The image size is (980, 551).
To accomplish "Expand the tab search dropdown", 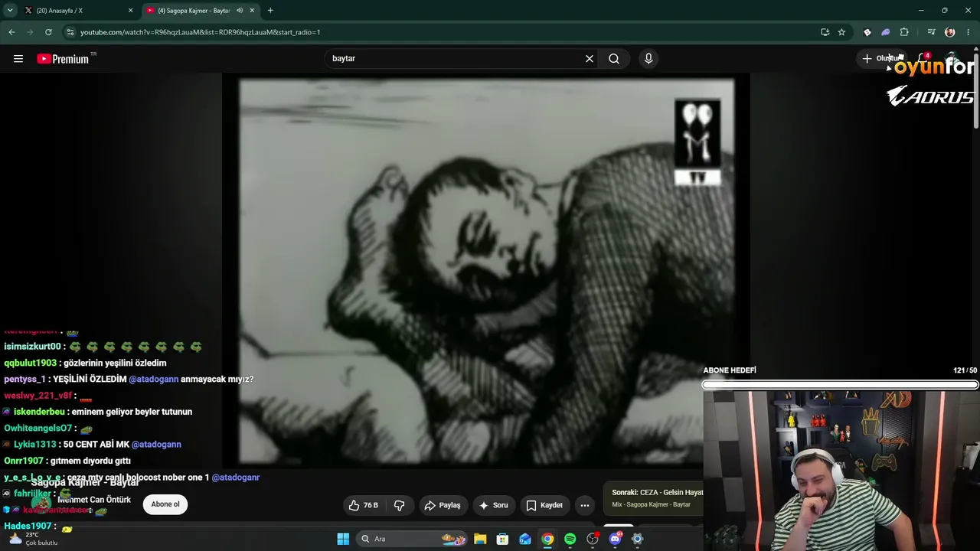I will 10,11.
